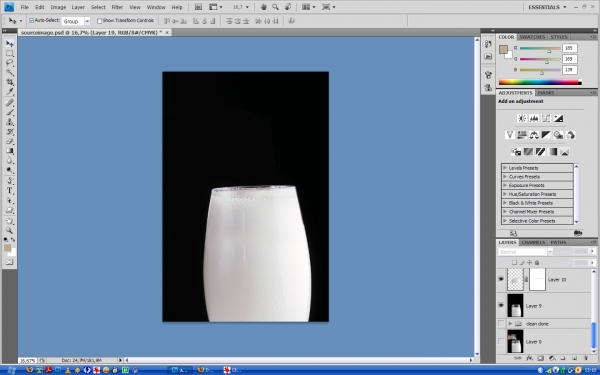The height and width of the screenshot is (375, 600).
Task: Add an Exposure adjustment layer
Action: point(558,118)
